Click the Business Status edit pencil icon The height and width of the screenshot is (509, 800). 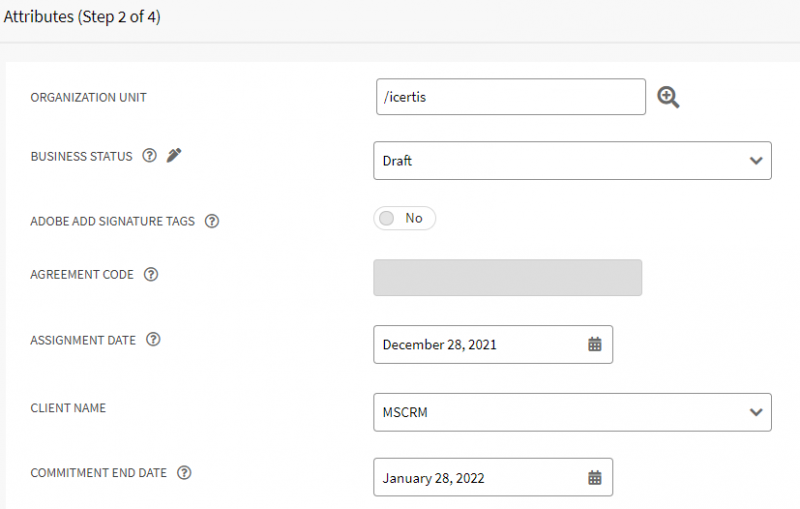click(x=174, y=156)
